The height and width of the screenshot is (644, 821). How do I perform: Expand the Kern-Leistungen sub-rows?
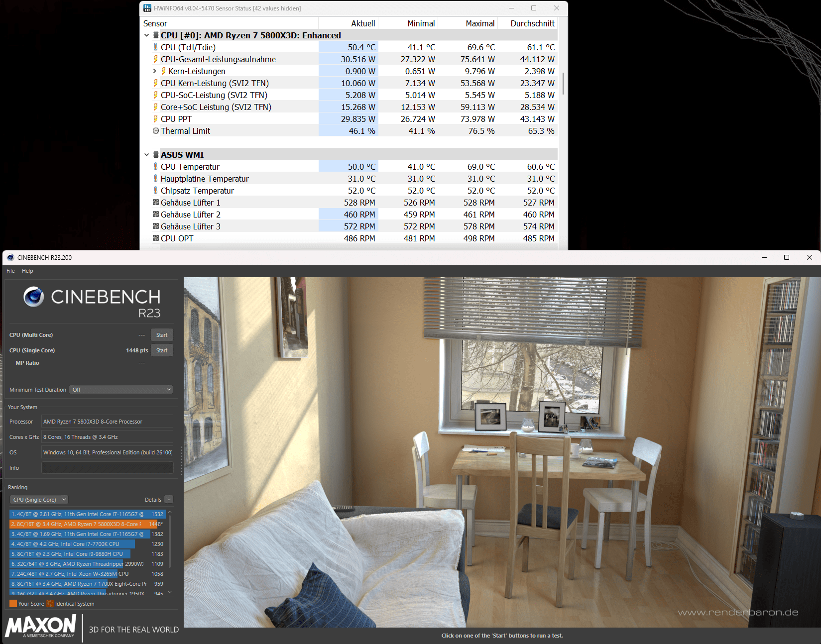tap(155, 71)
